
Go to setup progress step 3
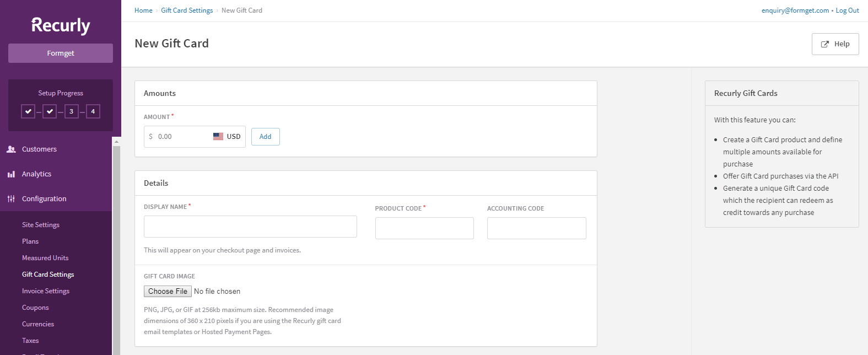click(x=71, y=111)
